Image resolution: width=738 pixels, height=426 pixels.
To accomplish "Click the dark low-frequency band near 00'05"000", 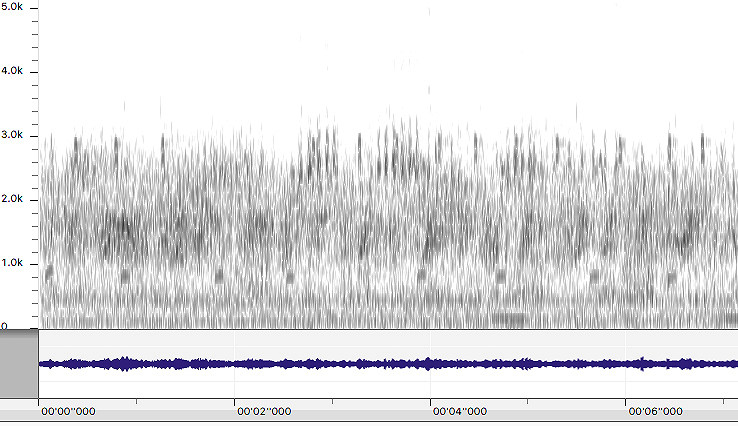I will pyautogui.click(x=510, y=319).
